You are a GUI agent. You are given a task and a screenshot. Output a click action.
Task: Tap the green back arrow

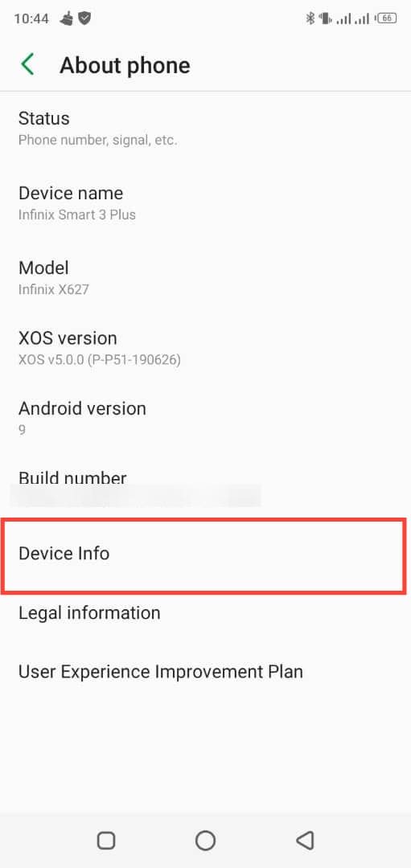coord(27,64)
